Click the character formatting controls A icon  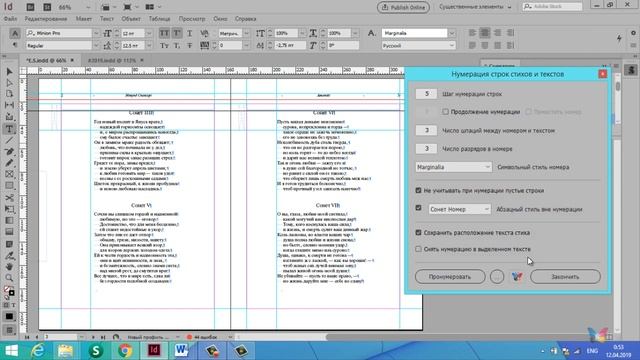point(15,33)
